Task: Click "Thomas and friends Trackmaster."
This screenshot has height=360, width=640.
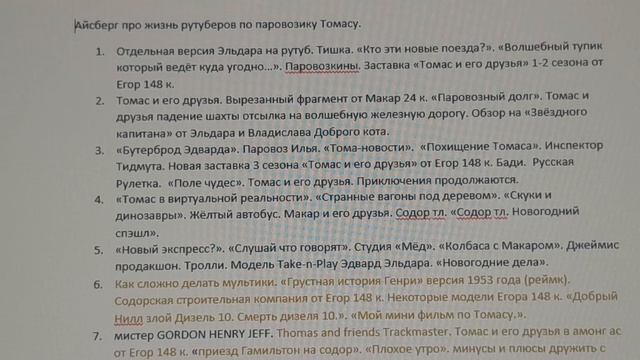Action: coord(364,333)
